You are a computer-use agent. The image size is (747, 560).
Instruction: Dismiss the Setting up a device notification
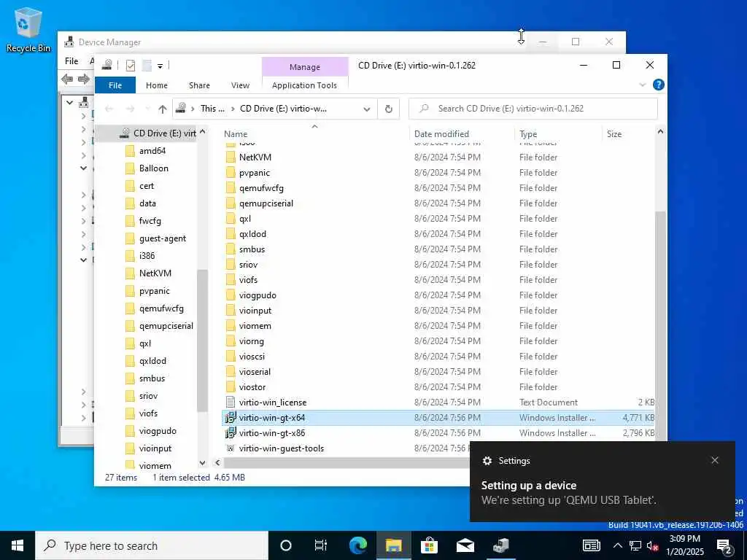tap(715, 460)
